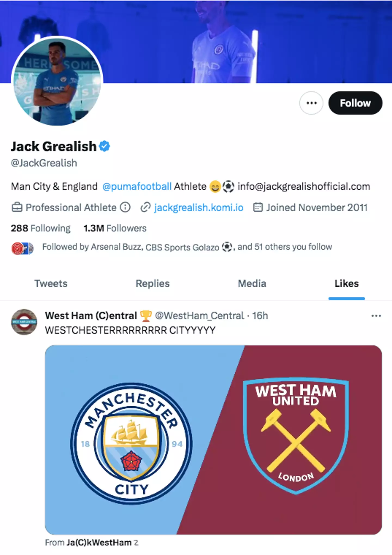Click the mutual followers avatar stack

[23, 248]
